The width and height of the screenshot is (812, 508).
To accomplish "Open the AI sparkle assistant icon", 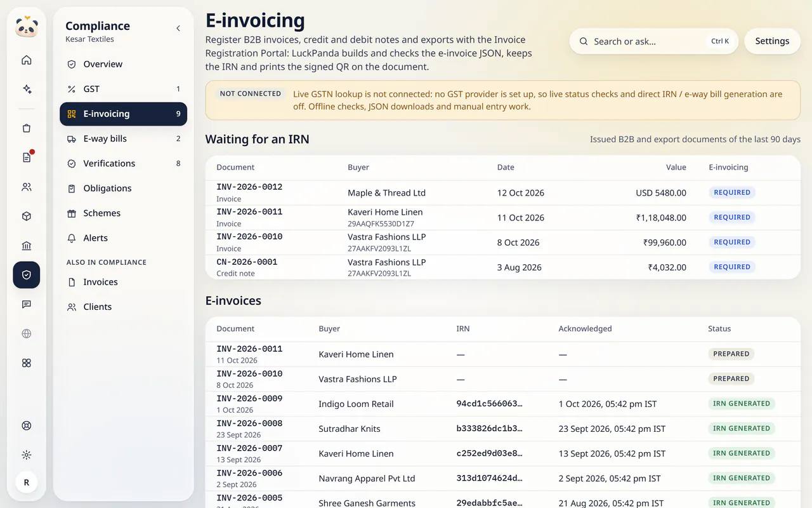I will [x=27, y=90].
